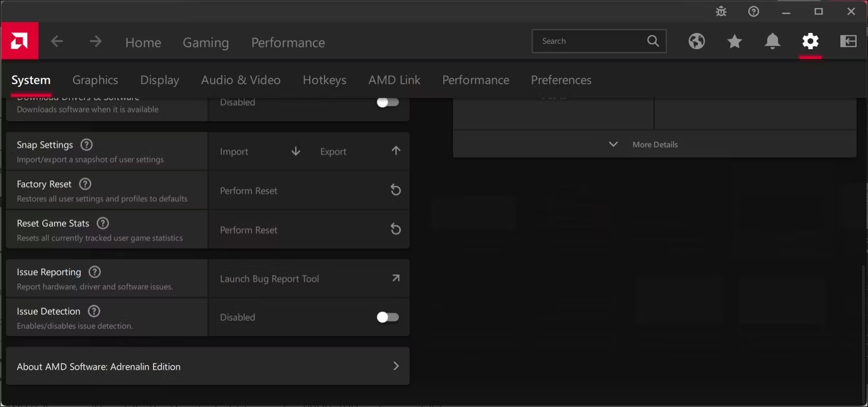Image resolution: width=868 pixels, height=407 pixels.
Task: Open the help question mark in title bar
Action: pyautogui.click(x=753, y=12)
